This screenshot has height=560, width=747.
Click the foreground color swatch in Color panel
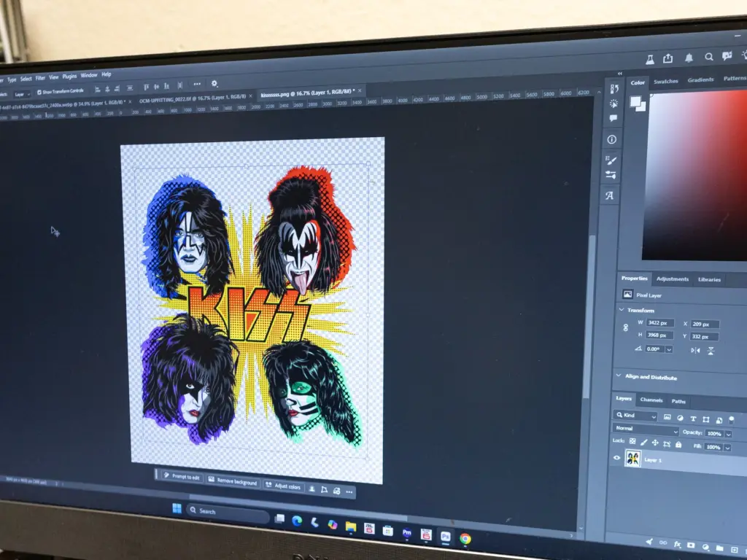[x=635, y=101]
